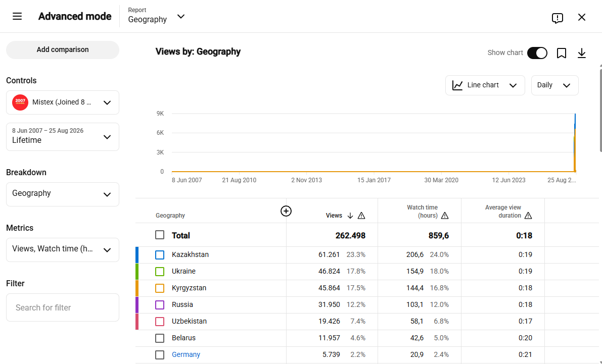Click the Watch time warning triangle icon
Screen dimensions: 602x364
pos(445,216)
